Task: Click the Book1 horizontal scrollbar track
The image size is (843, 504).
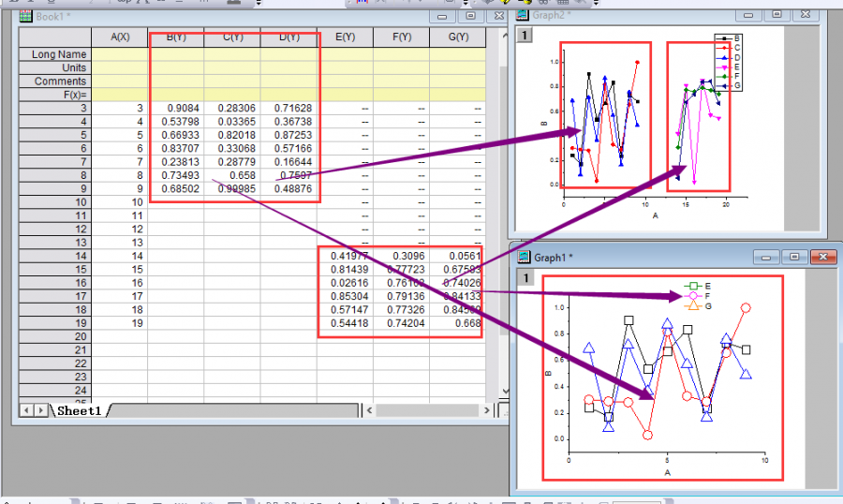Action: click(427, 410)
